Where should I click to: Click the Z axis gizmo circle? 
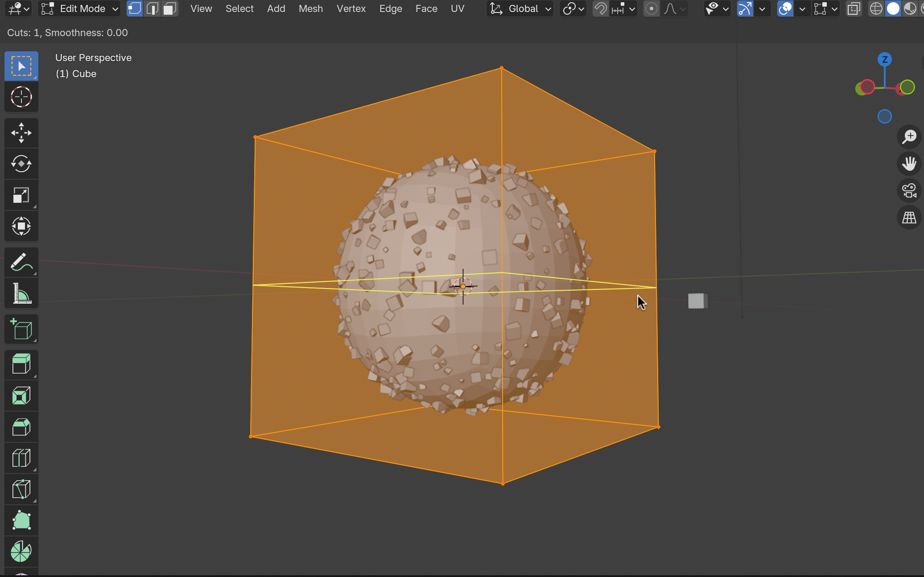[x=884, y=59]
